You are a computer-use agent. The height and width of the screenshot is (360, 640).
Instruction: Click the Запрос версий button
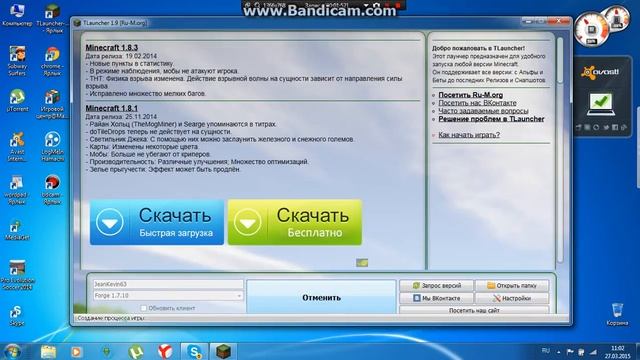436,285
